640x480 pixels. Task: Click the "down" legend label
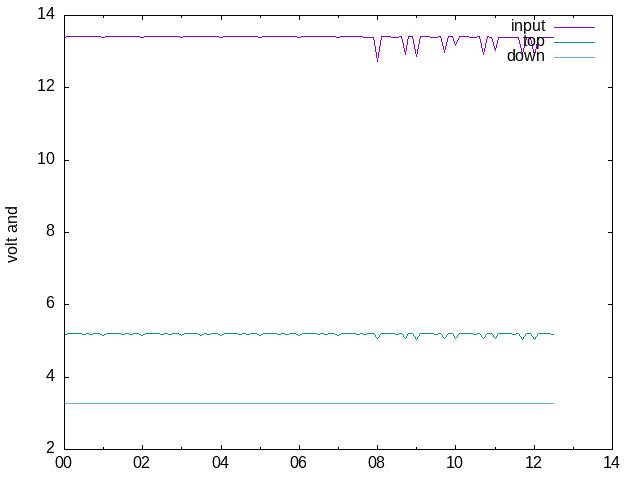526,56
